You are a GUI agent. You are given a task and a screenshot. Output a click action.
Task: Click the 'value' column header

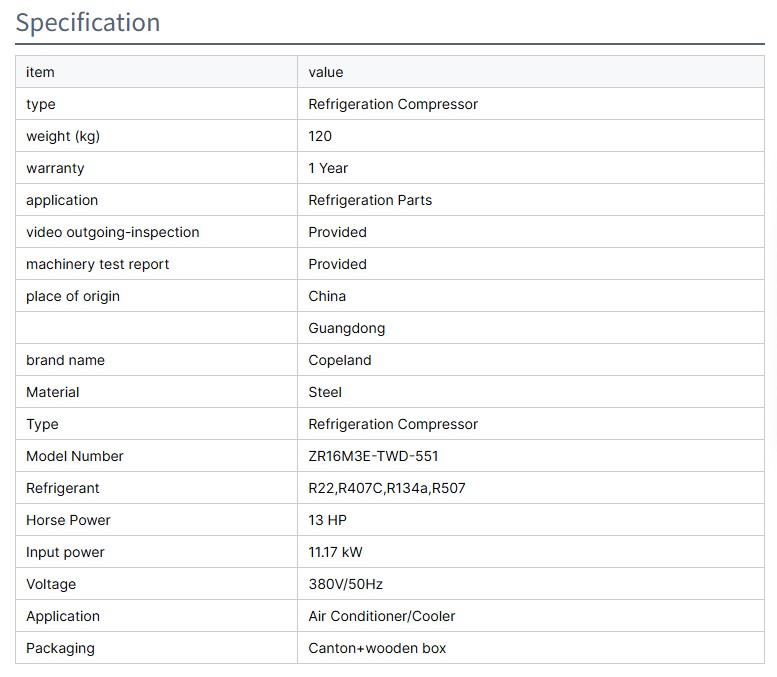(x=325, y=72)
